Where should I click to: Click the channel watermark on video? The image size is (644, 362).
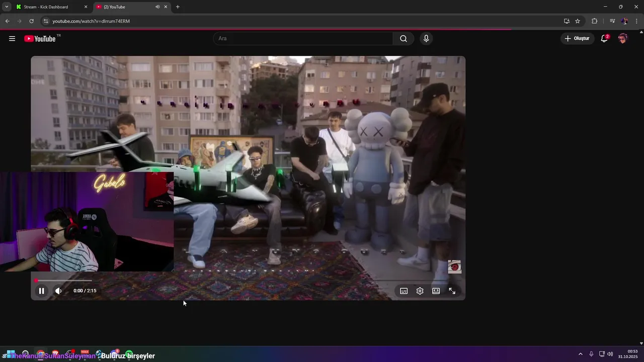(455, 267)
